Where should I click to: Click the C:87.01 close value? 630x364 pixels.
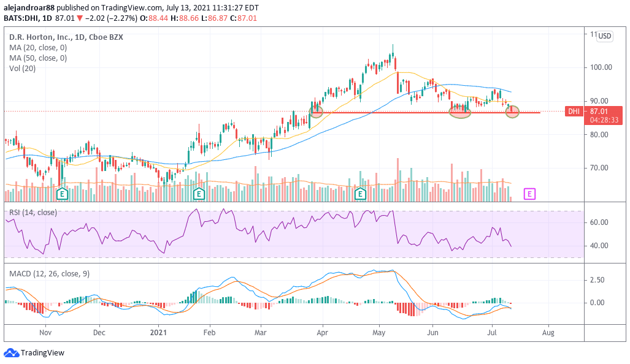click(244, 18)
